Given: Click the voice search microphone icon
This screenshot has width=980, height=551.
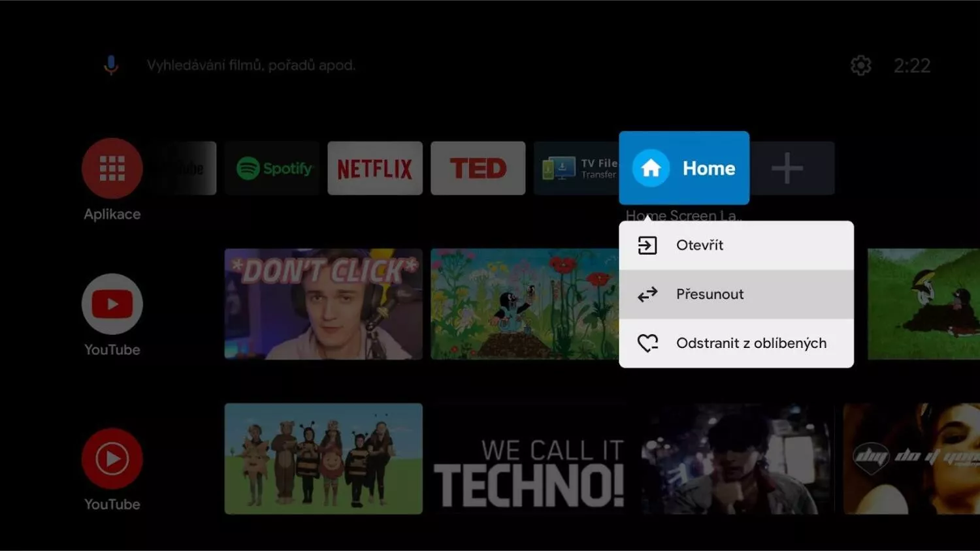Looking at the screenshot, I should pos(111,65).
